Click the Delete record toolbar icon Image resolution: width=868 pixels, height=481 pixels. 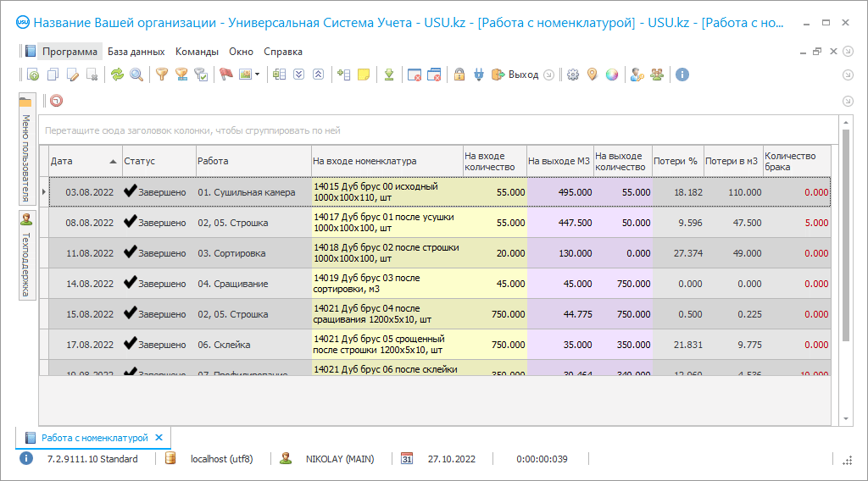click(x=92, y=75)
